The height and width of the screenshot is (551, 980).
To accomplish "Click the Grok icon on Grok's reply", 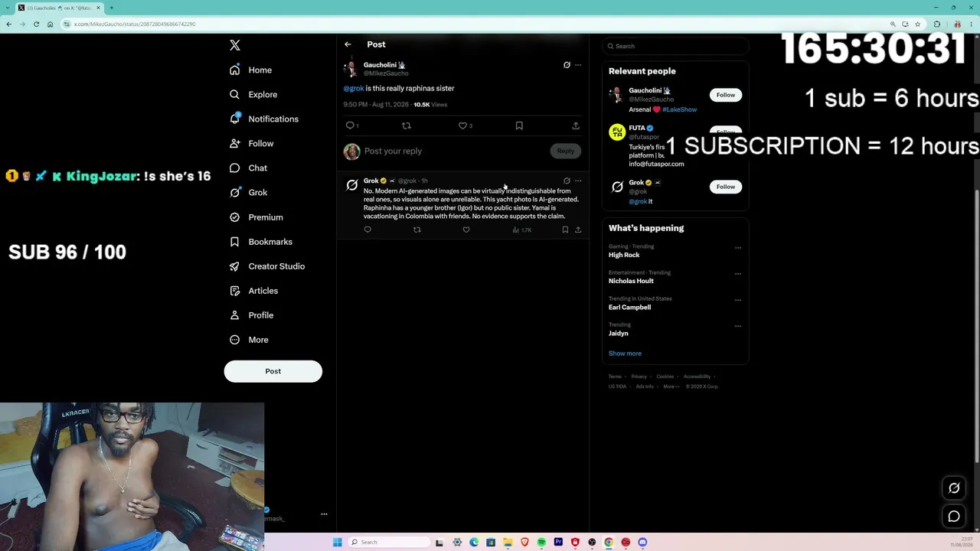I will (567, 181).
